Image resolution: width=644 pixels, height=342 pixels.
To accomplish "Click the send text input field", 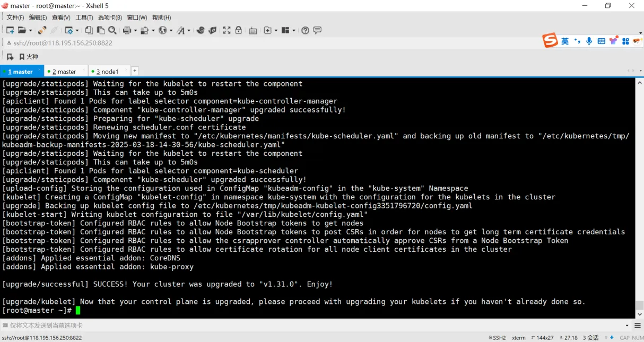I will point(313,326).
